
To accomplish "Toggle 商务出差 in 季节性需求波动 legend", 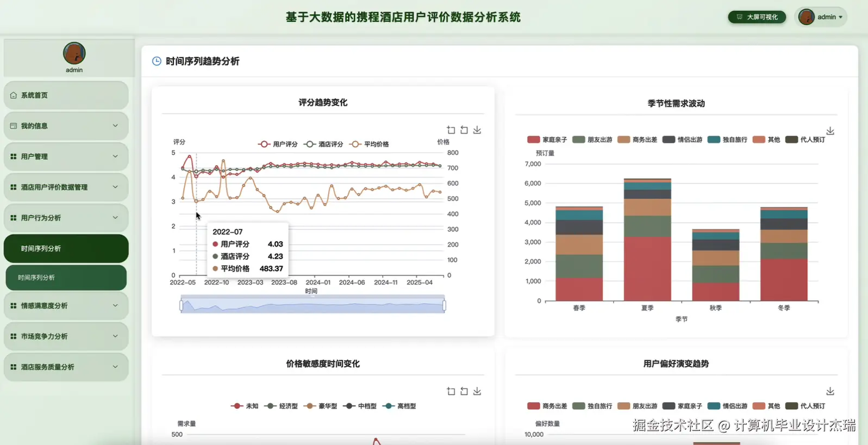I will point(637,140).
